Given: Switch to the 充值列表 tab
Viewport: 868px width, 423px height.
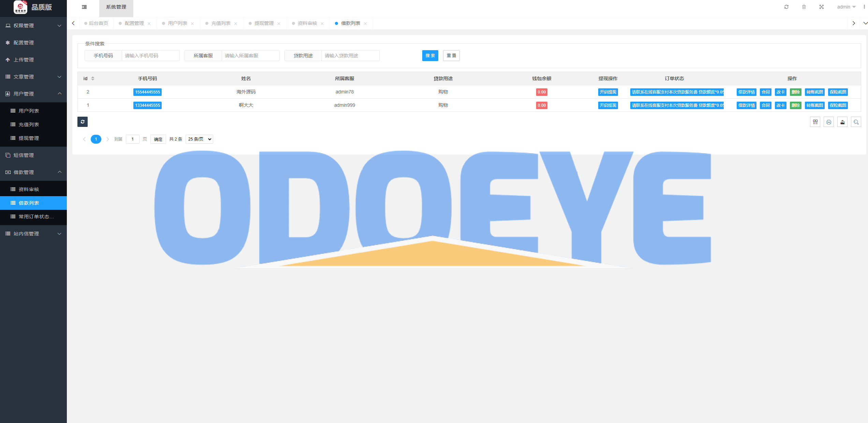Looking at the screenshot, I should (x=221, y=23).
